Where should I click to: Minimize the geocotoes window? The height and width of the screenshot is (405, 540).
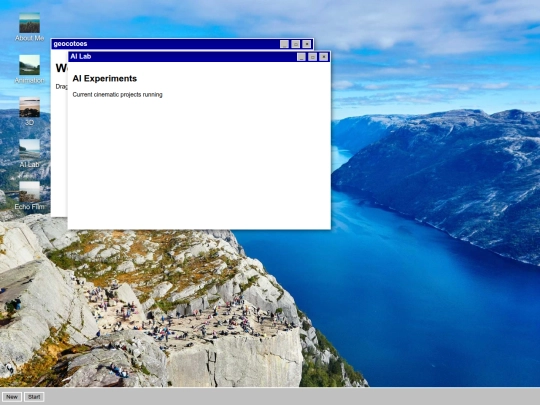[x=284, y=44]
